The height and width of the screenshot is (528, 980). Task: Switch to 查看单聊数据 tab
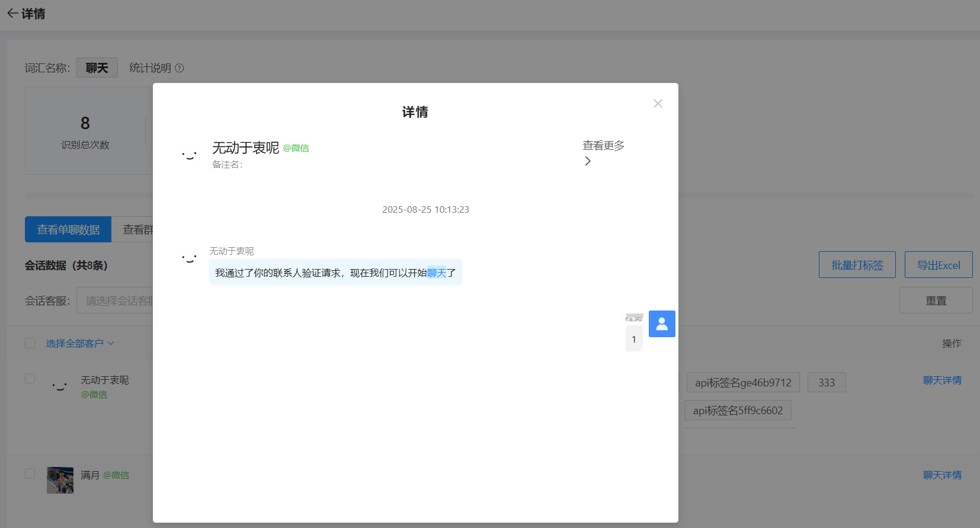(68, 229)
